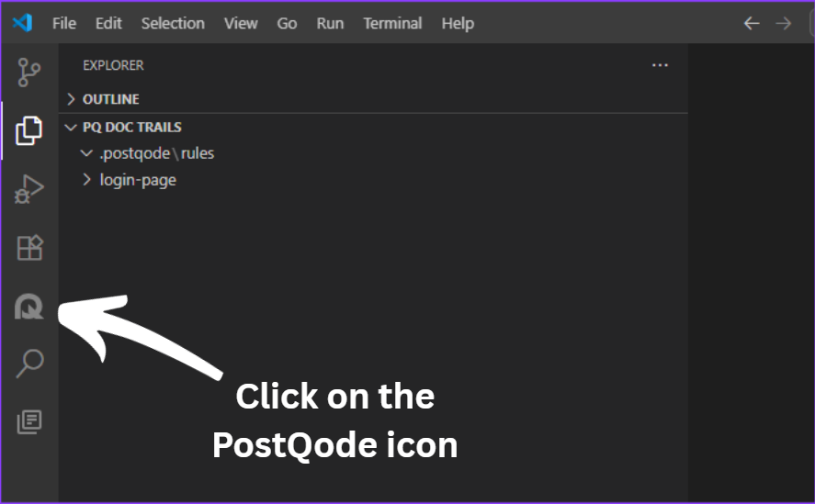
Task: Open the File menu
Action: 64,23
